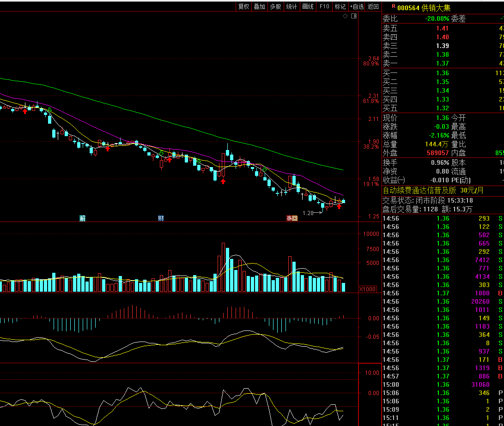Click the 解 marker on chart

pos(83,218)
